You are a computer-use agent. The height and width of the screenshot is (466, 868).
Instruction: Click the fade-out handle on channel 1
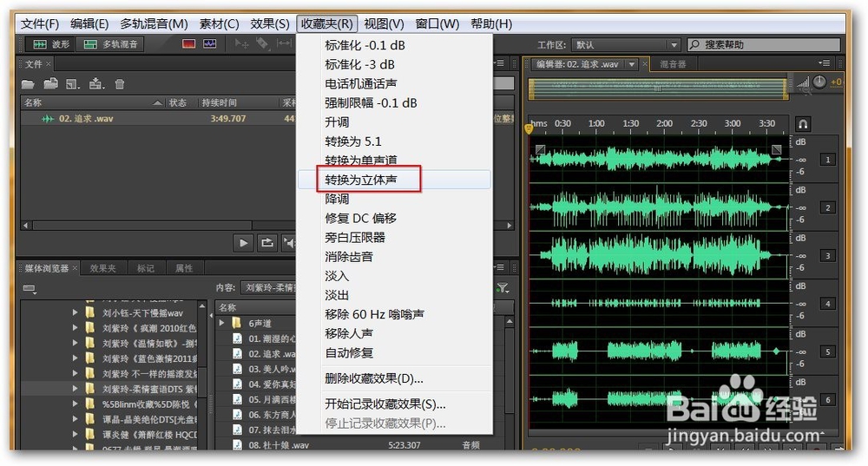pos(777,149)
